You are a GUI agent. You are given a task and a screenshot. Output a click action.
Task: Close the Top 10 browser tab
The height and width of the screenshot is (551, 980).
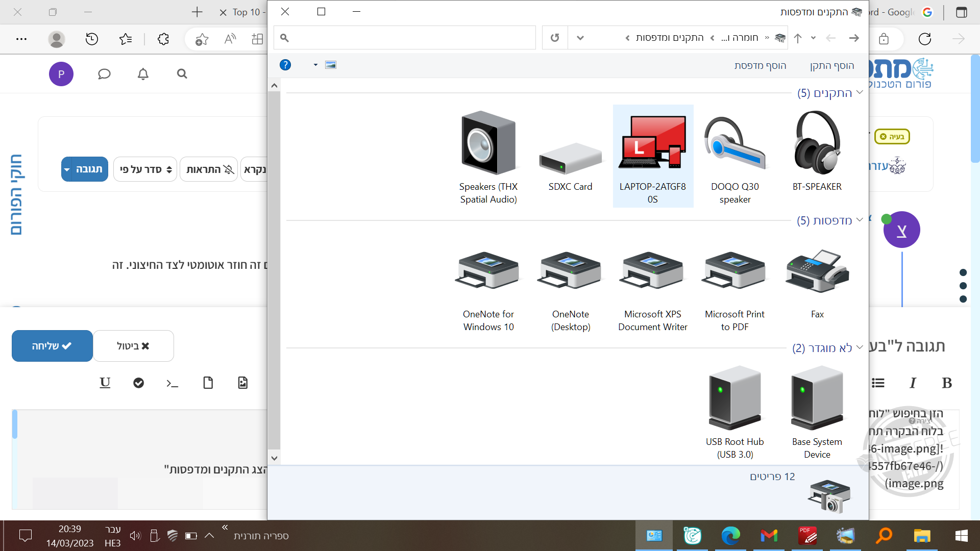pos(223,12)
